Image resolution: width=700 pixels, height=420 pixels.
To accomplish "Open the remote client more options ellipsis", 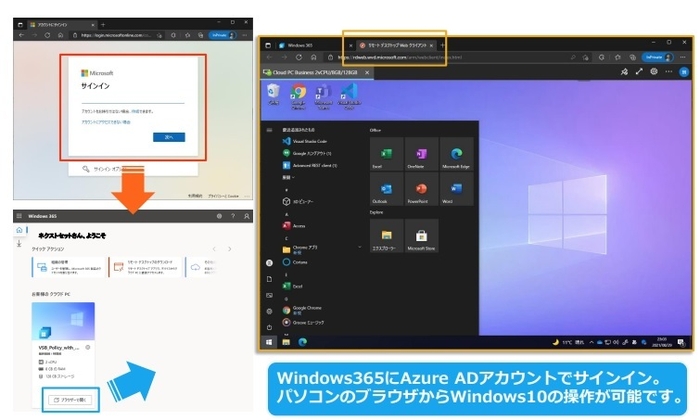I will point(668,71).
